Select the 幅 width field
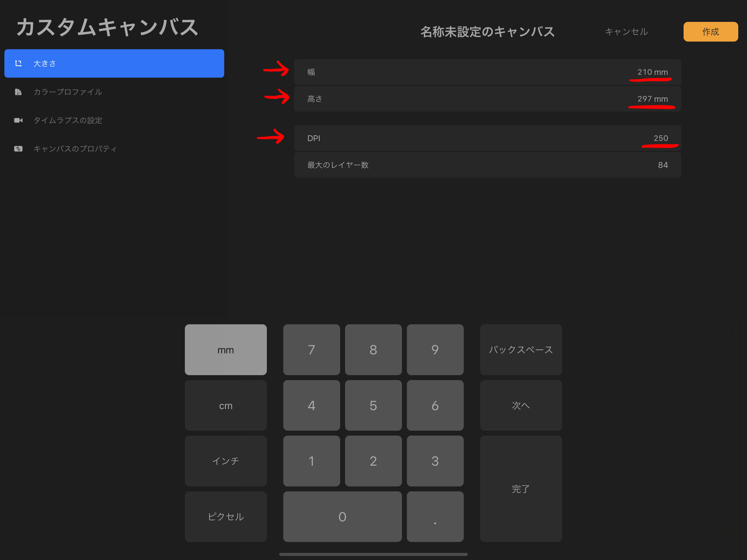This screenshot has width=747, height=560. 488,72
